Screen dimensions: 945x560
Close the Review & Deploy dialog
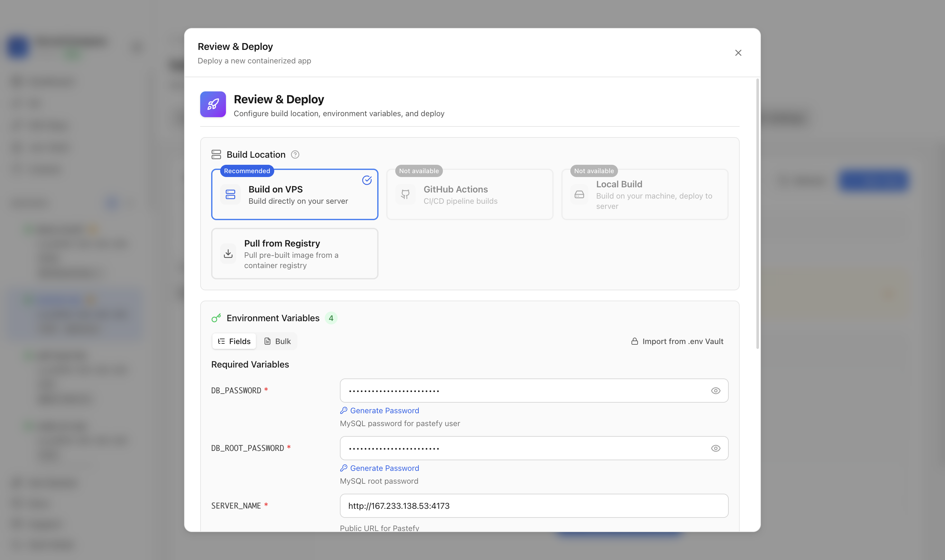click(x=738, y=53)
